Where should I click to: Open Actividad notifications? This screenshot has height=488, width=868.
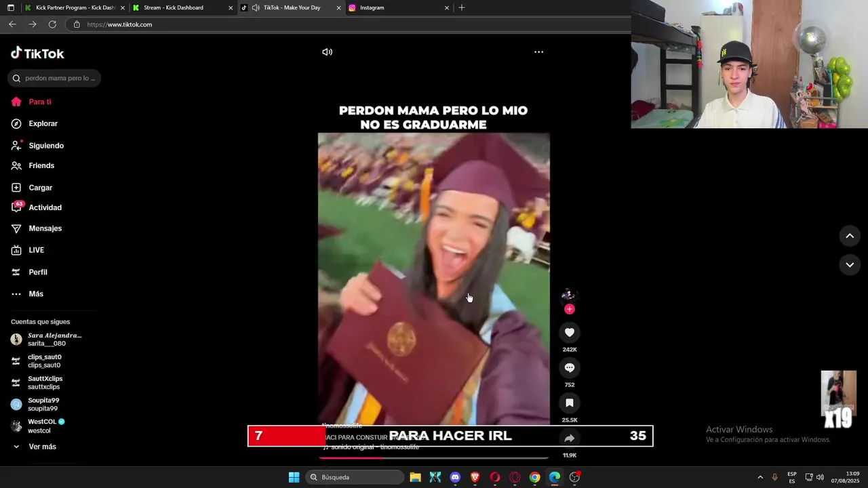pos(37,208)
